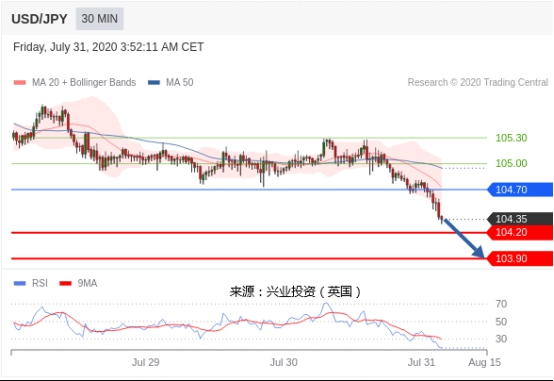Click the 30 MIN timeframe button
Image resolution: width=554 pixels, height=381 pixels.
coord(99,19)
